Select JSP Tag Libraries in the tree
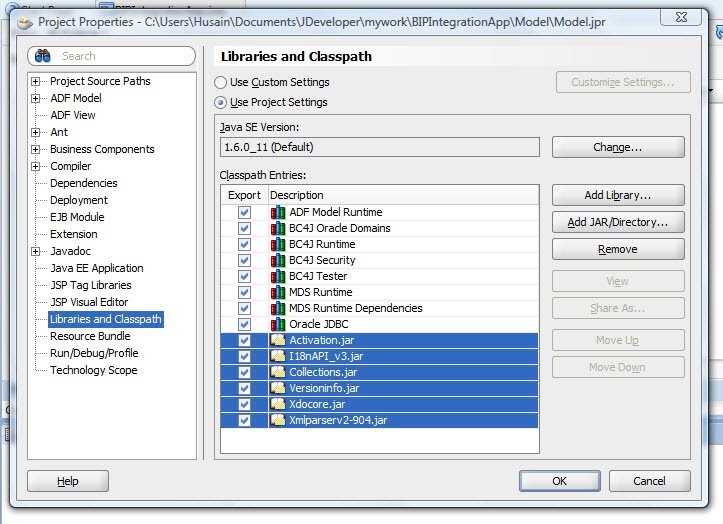 tap(91, 285)
